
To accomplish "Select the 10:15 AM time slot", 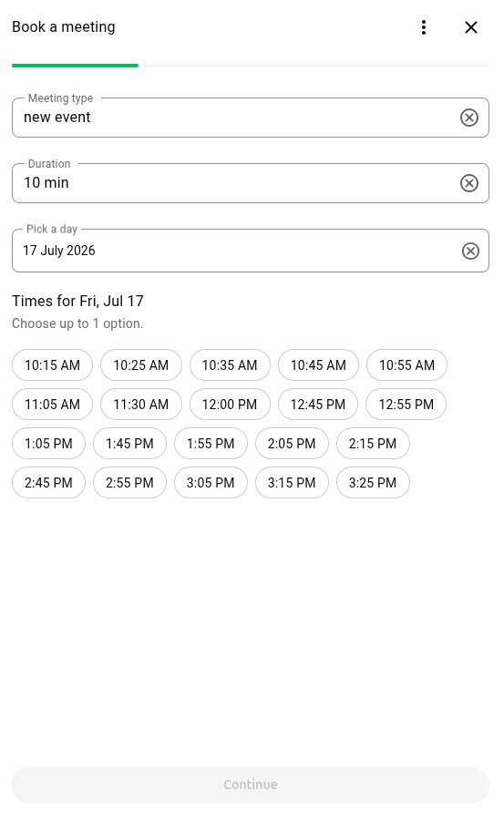I will coord(52,365).
